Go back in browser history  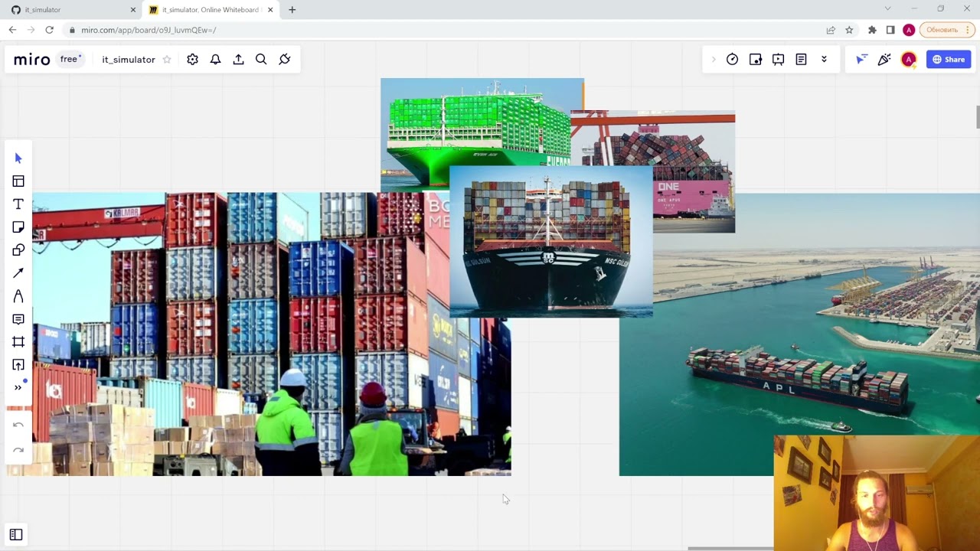pos(12,30)
